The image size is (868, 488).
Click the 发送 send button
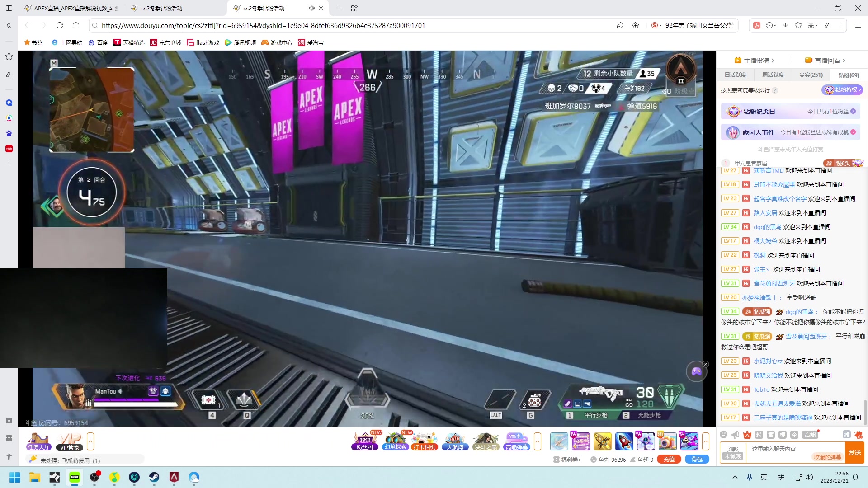click(854, 453)
